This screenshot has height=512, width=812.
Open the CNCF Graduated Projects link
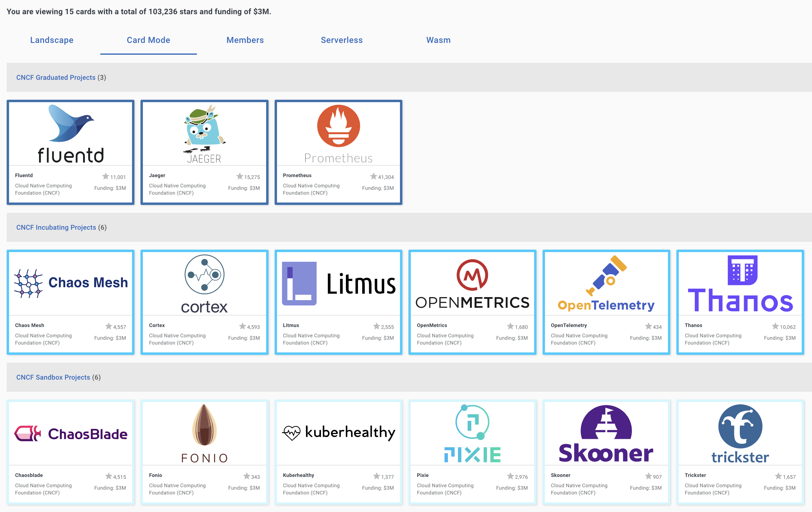pyautogui.click(x=56, y=78)
